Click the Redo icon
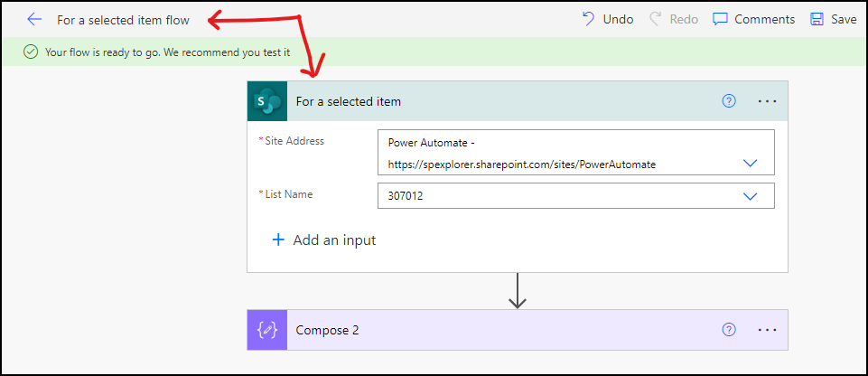 (656, 19)
